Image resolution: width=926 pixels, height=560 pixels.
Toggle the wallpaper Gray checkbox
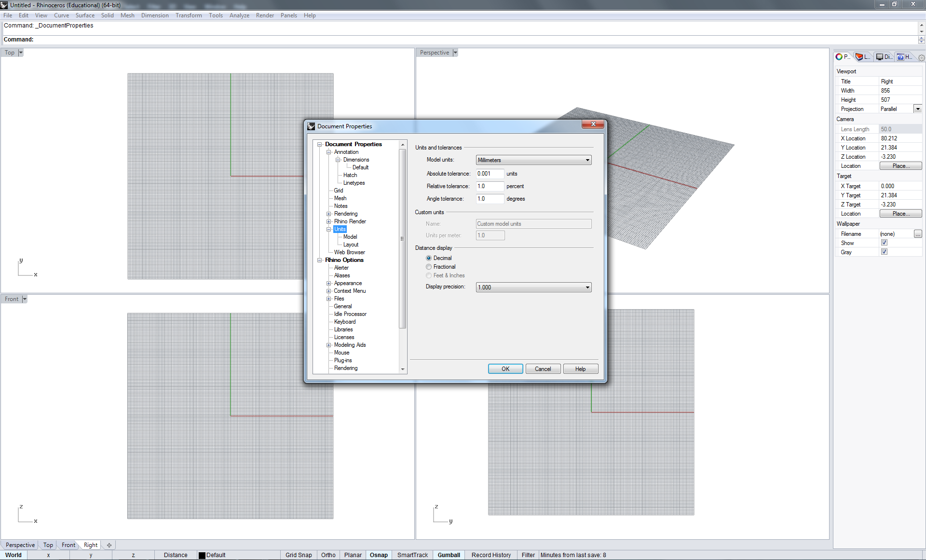(884, 252)
